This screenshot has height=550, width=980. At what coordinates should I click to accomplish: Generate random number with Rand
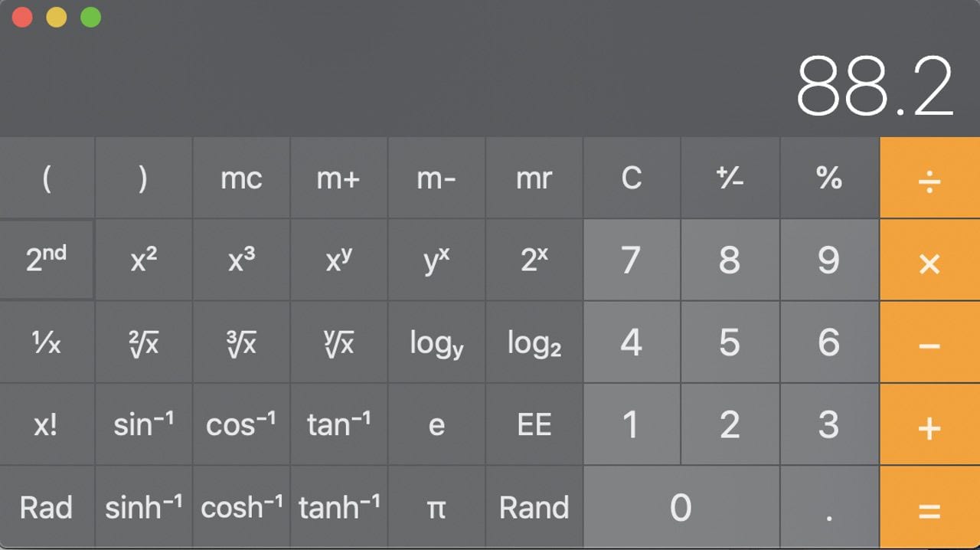(x=534, y=507)
